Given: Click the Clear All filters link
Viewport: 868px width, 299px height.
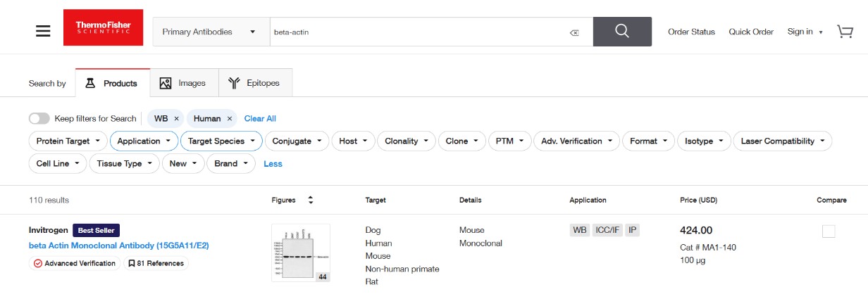Looking at the screenshot, I should tap(260, 119).
